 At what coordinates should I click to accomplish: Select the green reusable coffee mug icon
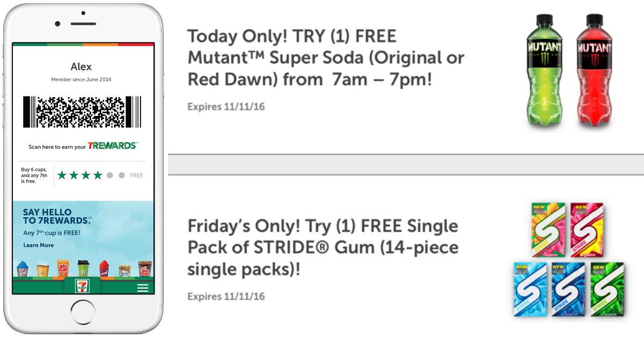(83, 268)
